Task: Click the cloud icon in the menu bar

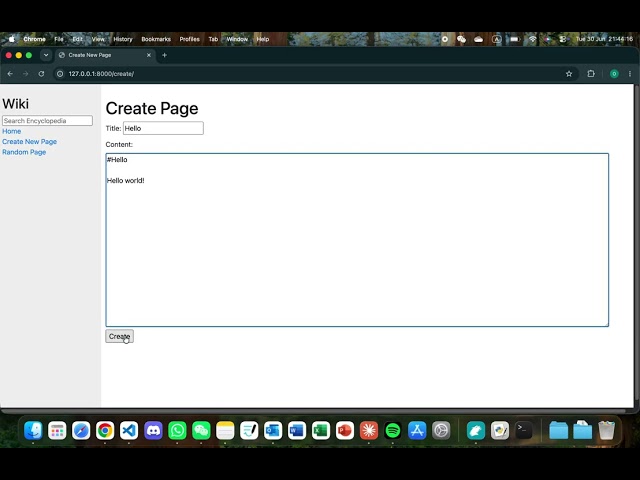Action: [478, 39]
